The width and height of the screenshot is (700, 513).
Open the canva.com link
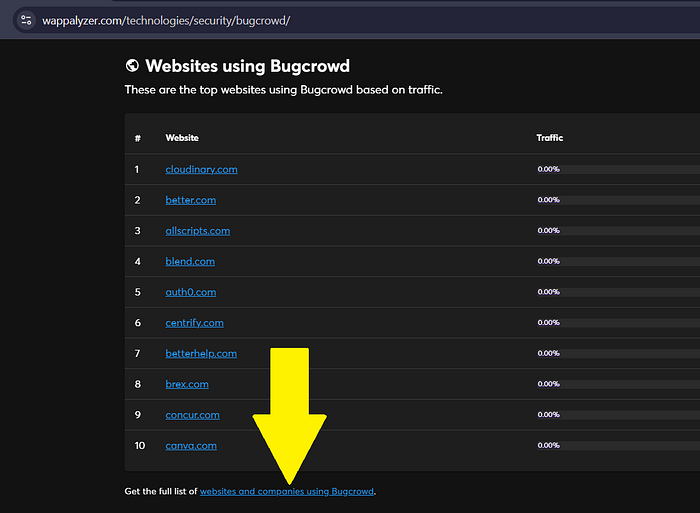(x=191, y=446)
